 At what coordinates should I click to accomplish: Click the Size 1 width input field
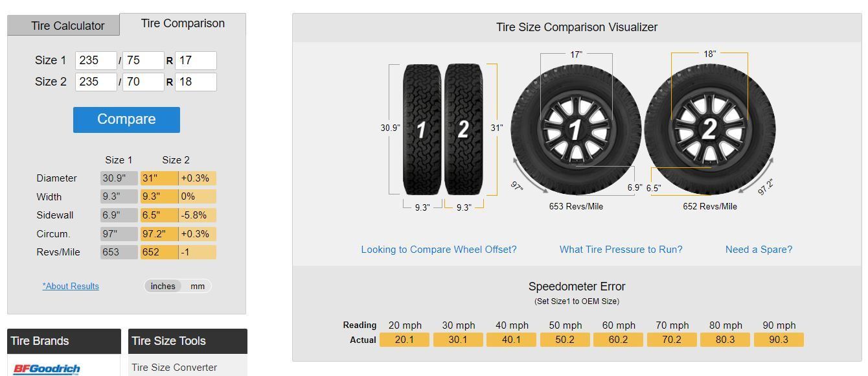[x=96, y=60]
